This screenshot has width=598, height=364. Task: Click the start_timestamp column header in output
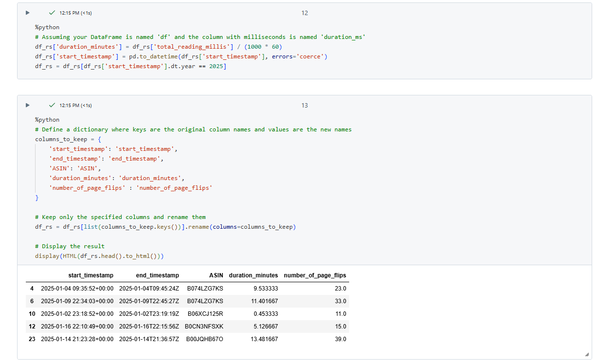pyautogui.click(x=91, y=275)
